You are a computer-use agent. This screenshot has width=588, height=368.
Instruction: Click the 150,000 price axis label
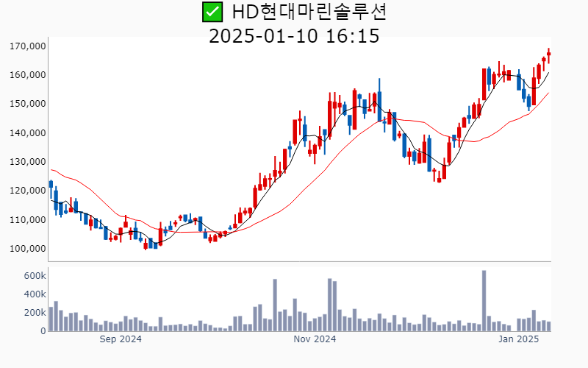(28, 104)
